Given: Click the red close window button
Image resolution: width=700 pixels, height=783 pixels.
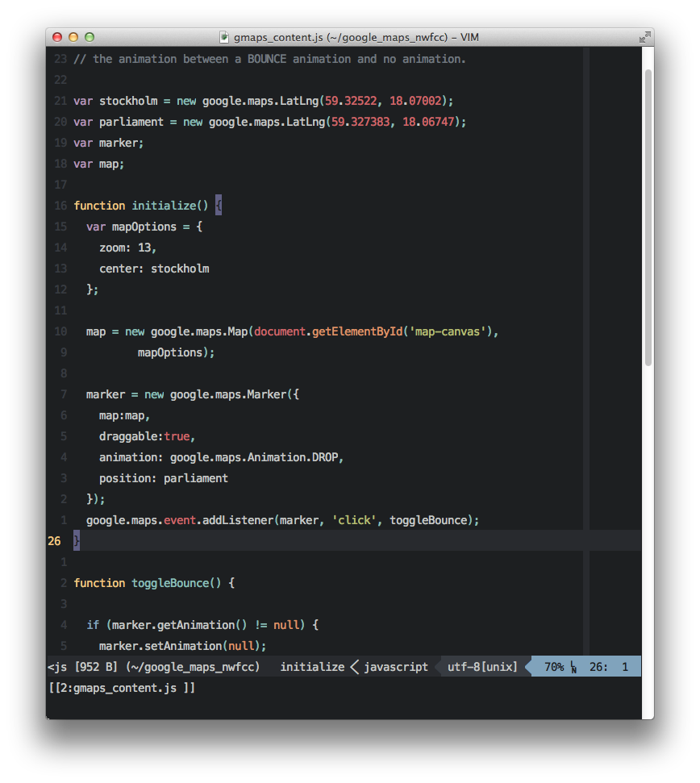Looking at the screenshot, I should click(x=57, y=37).
